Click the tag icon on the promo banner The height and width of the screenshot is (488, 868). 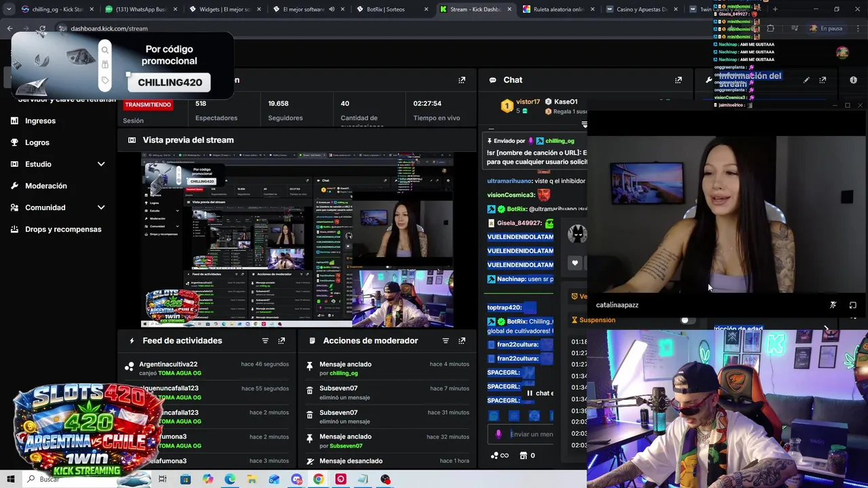coord(105,81)
